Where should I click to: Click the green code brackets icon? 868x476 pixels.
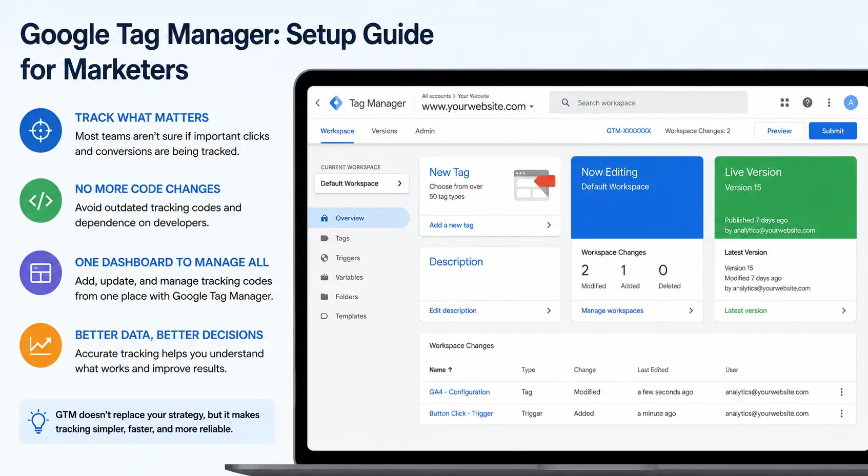(41, 200)
